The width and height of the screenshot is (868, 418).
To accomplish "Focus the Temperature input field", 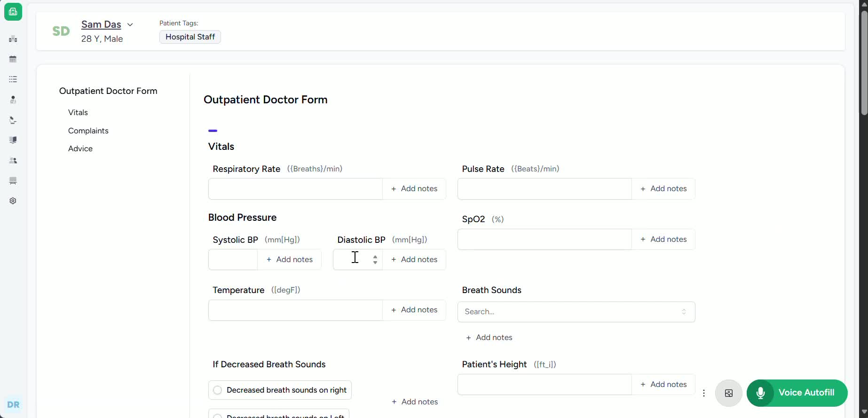I will [x=295, y=310].
